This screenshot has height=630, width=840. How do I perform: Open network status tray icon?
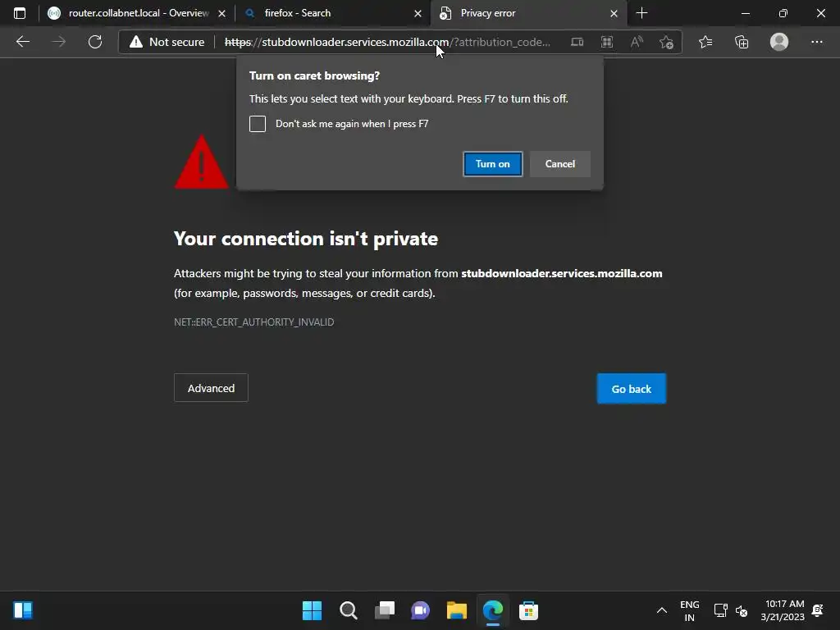720,610
